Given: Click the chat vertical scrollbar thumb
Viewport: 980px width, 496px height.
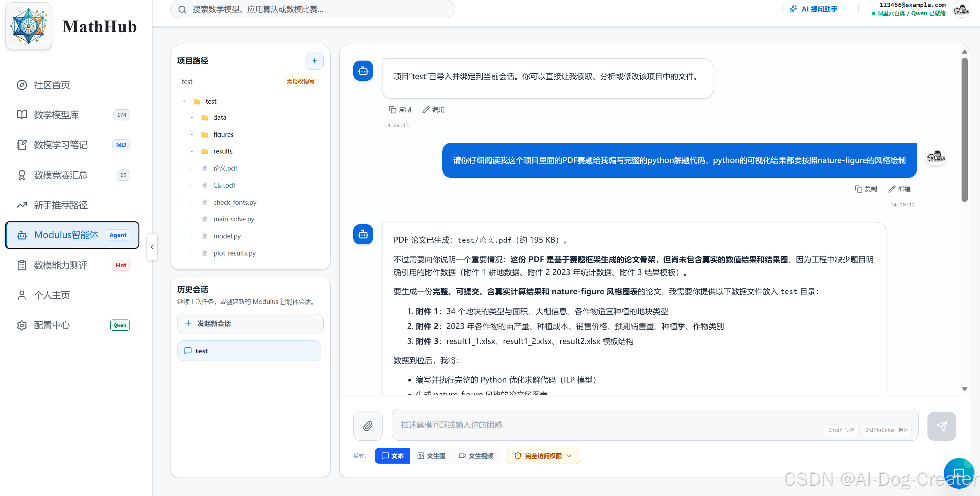Looking at the screenshot, I should click(x=964, y=130).
